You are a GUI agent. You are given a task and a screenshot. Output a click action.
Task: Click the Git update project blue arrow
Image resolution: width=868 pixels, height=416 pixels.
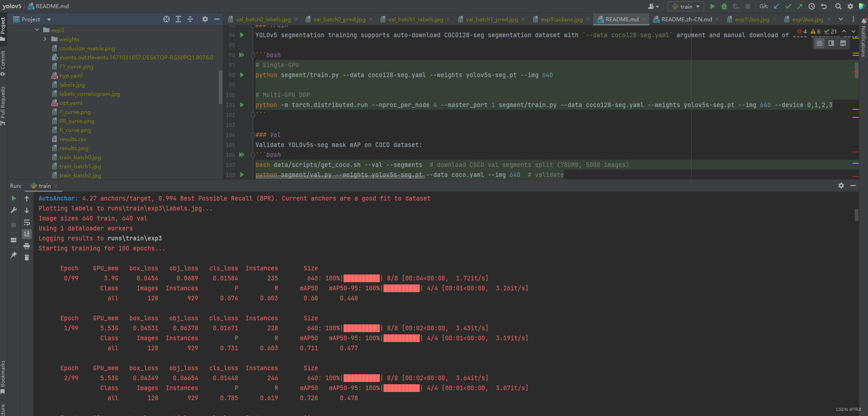[x=776, y=6]
